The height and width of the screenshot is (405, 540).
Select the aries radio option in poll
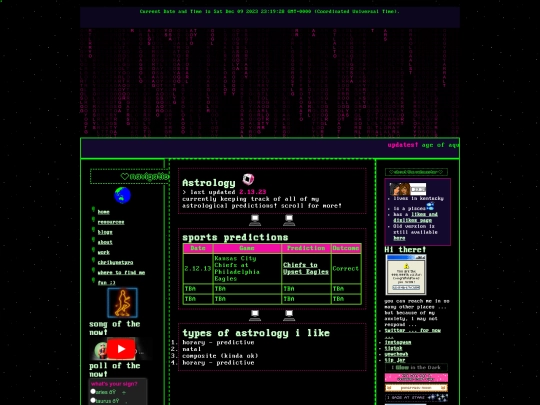[93, 392]
